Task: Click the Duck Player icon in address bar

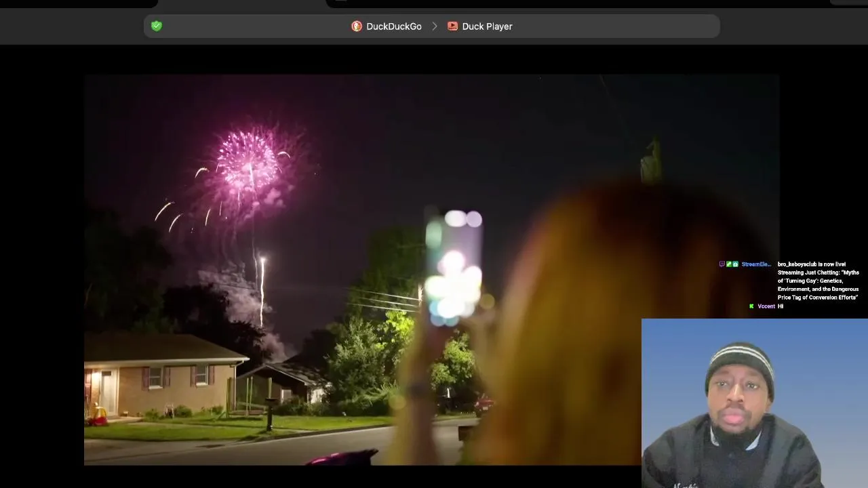Action: (452, 26)
